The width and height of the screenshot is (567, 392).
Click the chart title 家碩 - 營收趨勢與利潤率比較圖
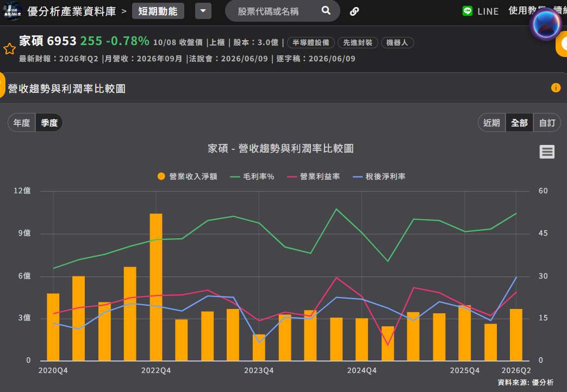(281, 148)
